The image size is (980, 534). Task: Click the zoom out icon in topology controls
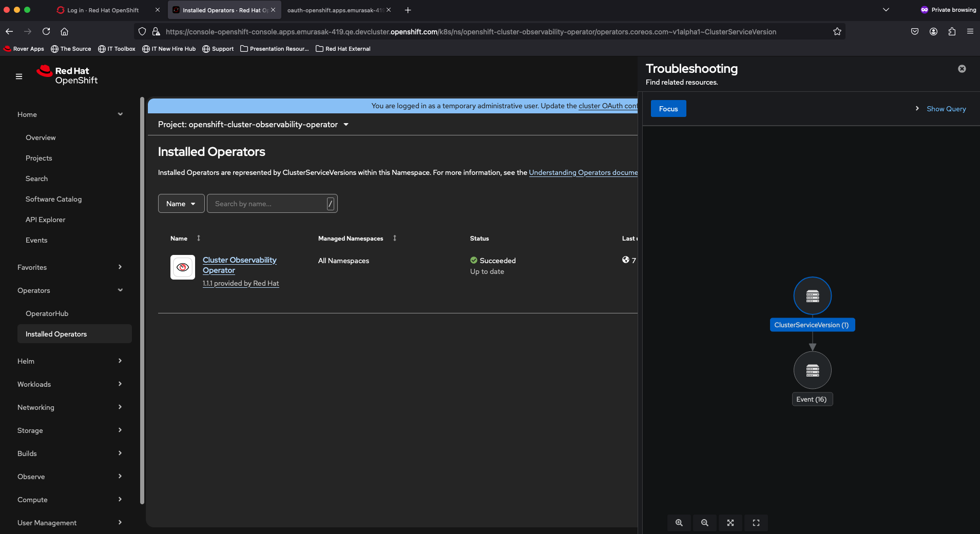704,523
